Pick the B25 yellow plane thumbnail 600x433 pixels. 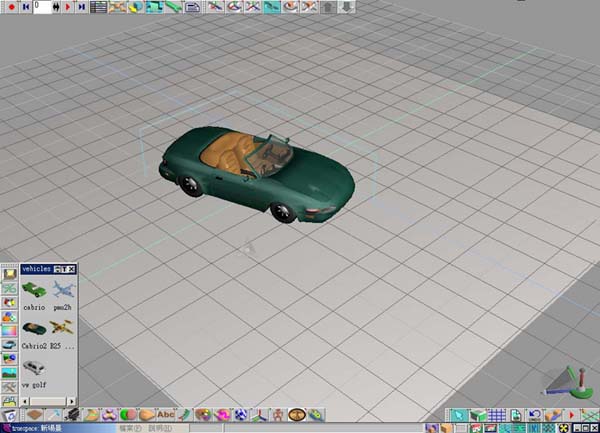pos(64,328)
